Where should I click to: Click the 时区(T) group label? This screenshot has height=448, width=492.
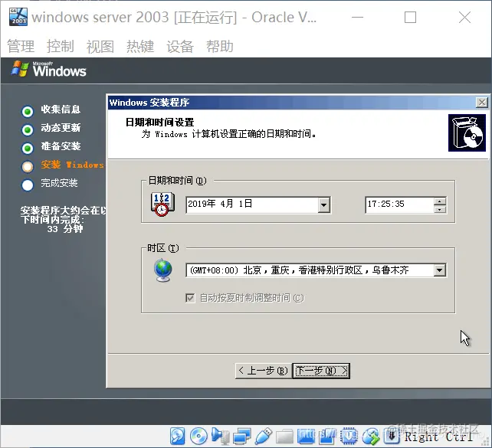pos(163,248)
